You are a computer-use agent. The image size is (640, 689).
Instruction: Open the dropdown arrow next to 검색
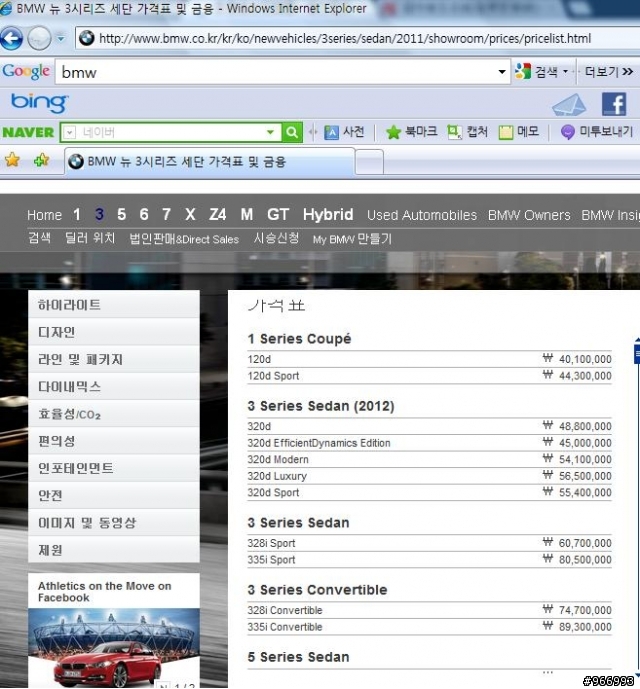tap(566, 72)
